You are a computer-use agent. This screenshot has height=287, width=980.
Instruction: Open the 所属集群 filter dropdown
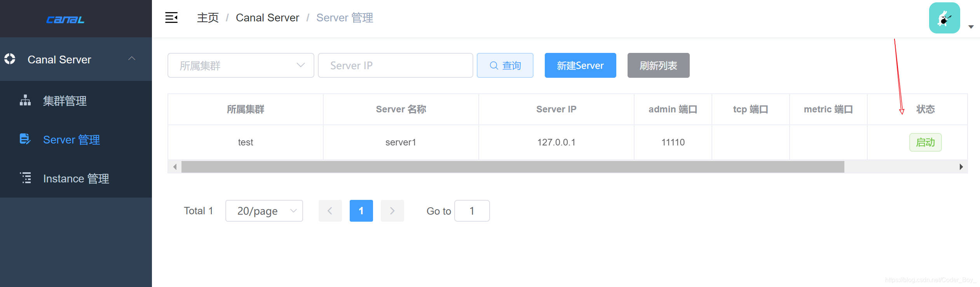pyautogui.click(x=241, y=65)
